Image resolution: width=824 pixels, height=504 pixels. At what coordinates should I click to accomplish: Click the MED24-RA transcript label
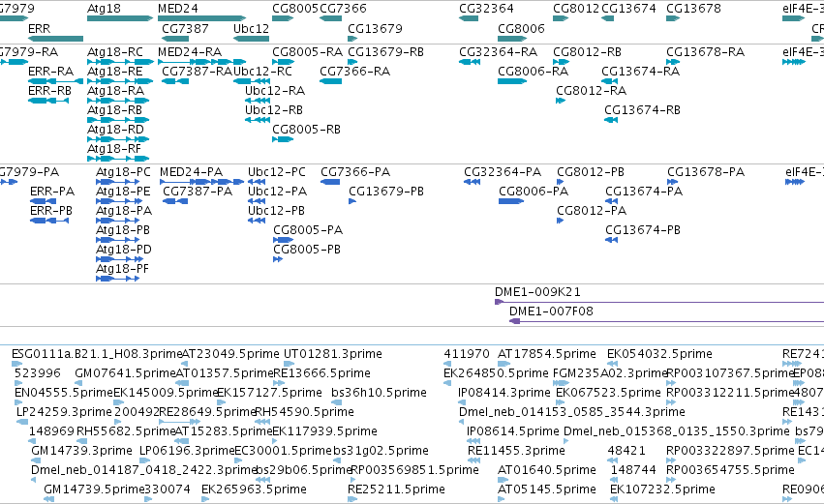[x=190, y=52]
